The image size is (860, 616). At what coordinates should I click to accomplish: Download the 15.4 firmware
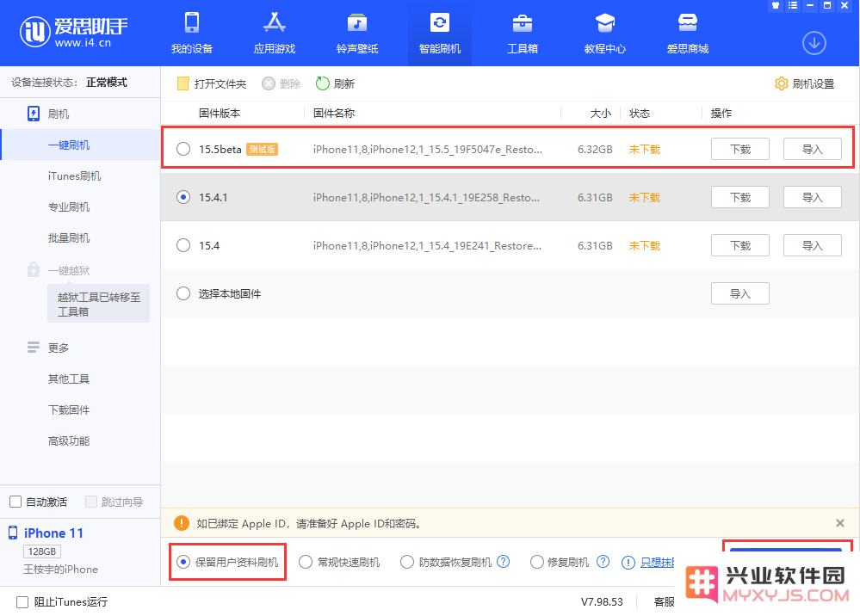pos(739,245)
